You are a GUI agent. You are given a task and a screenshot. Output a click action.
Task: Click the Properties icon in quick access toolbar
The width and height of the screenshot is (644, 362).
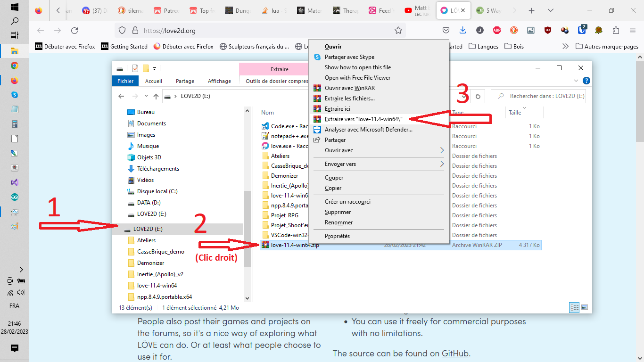[x=135, y=68]
